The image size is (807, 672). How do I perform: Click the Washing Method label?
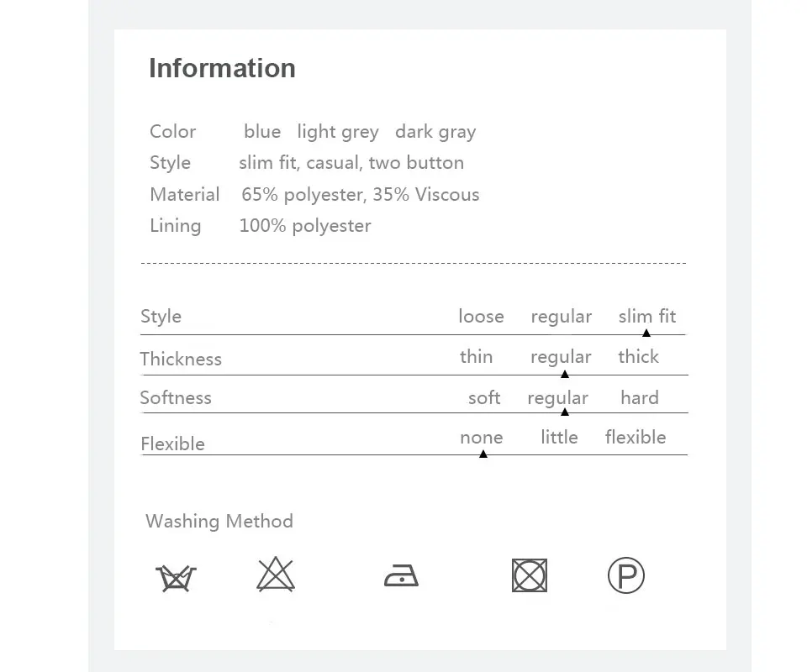(x=219, y=521)
